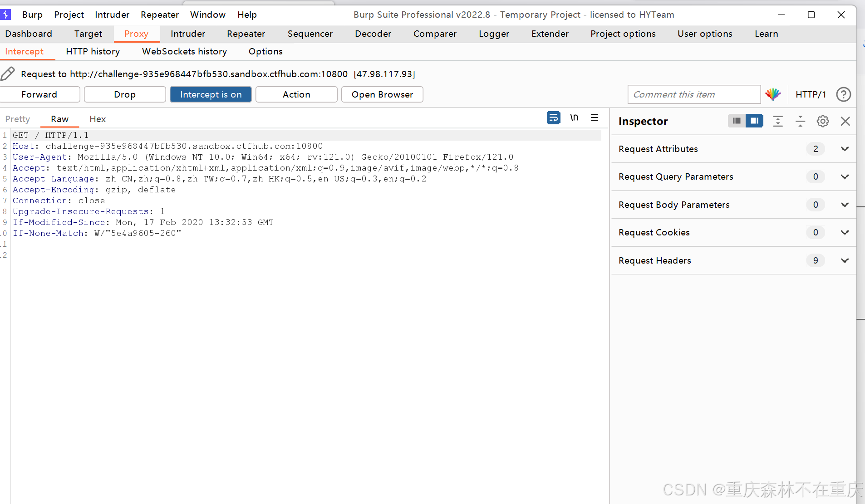Click the Comment this item field

694,94
